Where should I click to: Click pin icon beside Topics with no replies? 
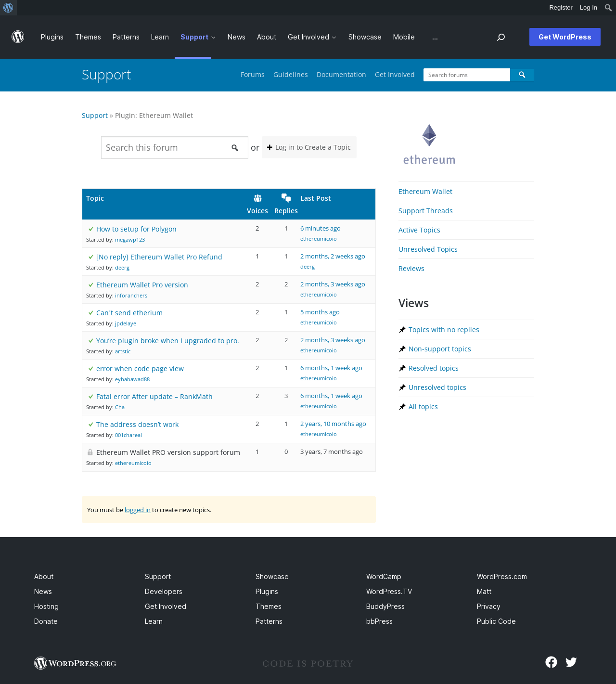(x=402, y=330)
